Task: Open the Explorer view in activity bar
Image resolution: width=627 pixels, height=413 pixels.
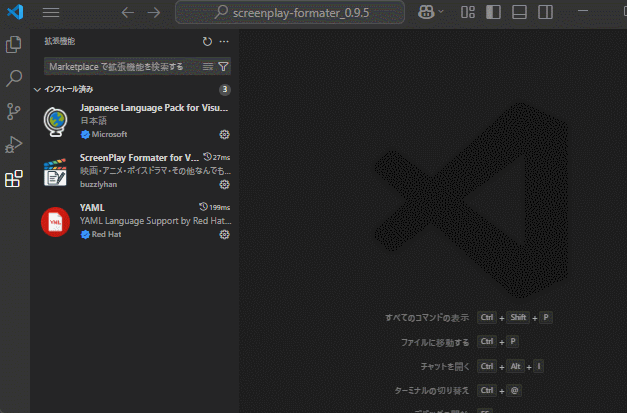Action: (14, 44)
